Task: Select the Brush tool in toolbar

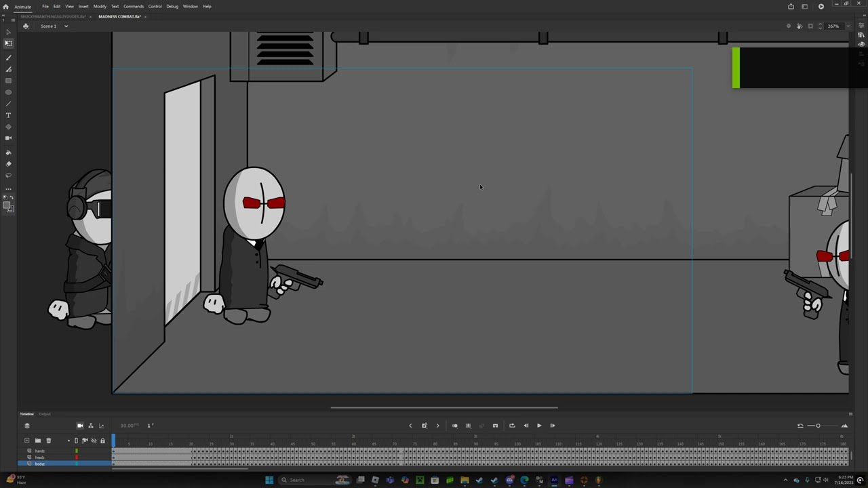Action: coord(8,58)
